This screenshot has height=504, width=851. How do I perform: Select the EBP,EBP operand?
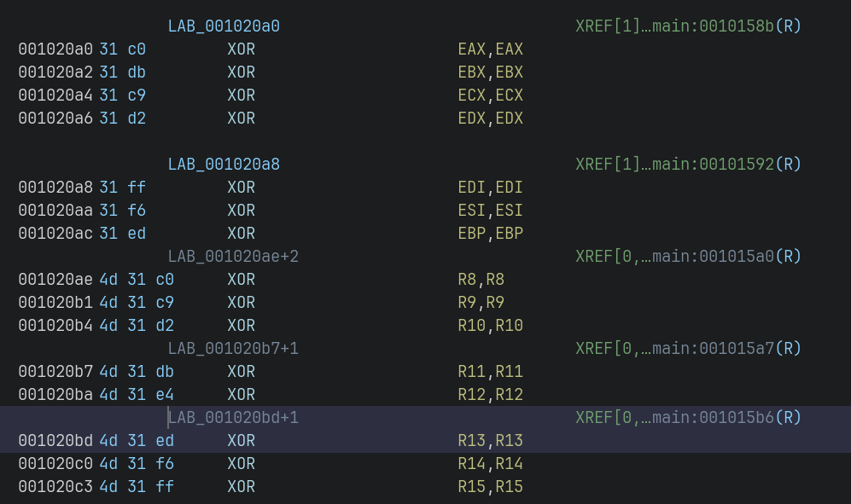[490, 234]
